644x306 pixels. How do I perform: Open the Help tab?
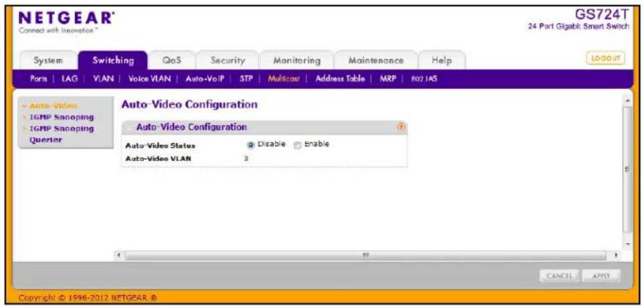coord(442,61)
